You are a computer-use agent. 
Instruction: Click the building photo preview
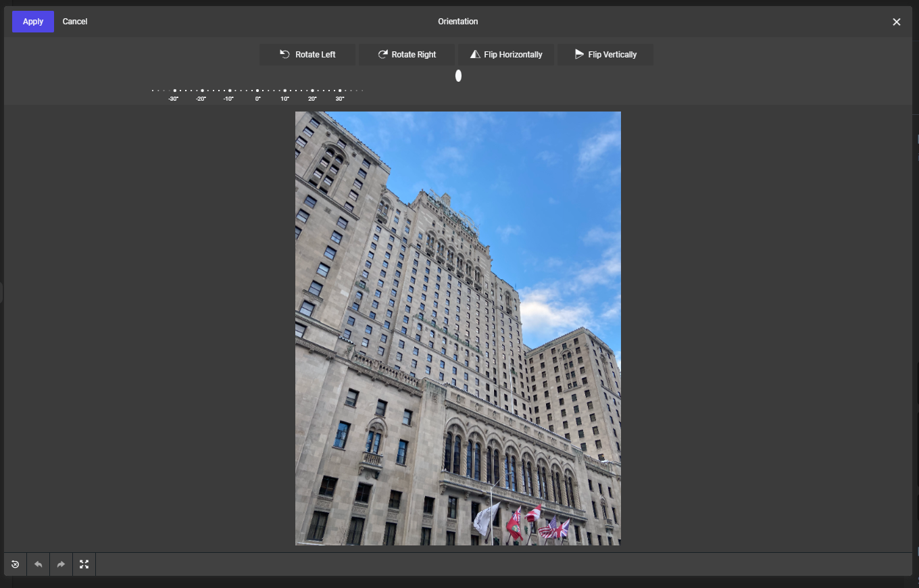[458, 328]
